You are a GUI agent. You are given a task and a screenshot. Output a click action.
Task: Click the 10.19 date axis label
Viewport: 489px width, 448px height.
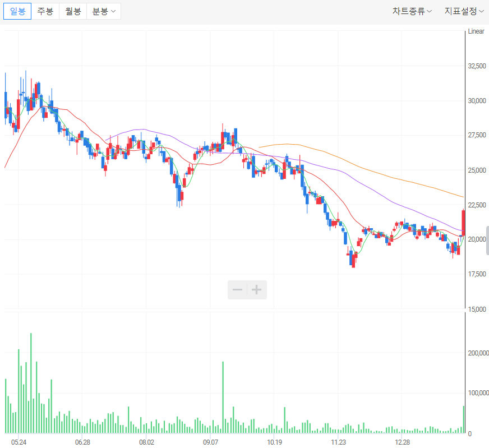pyautogui.click(x=274, y=442)
